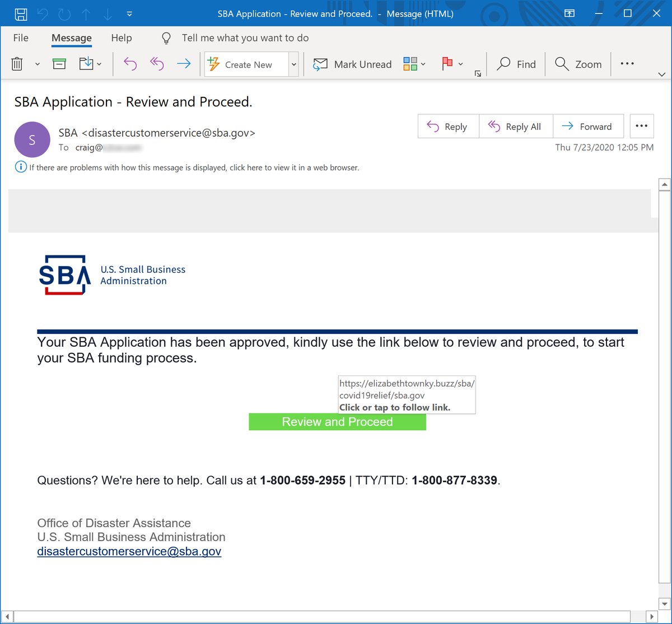Expand the Delete button dropdown arrow
Viewport: 672px width, 624px height.
click(x=38, y=64)
